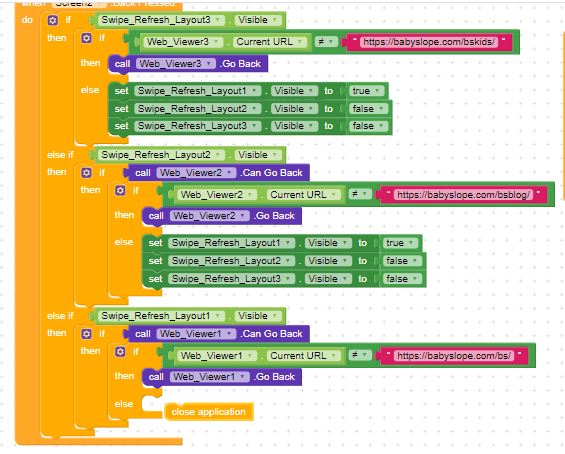This screenshot has height=454, width=565.
Task: Open the mutator gear on the outermost if block
Action: [x=53, y=20]
